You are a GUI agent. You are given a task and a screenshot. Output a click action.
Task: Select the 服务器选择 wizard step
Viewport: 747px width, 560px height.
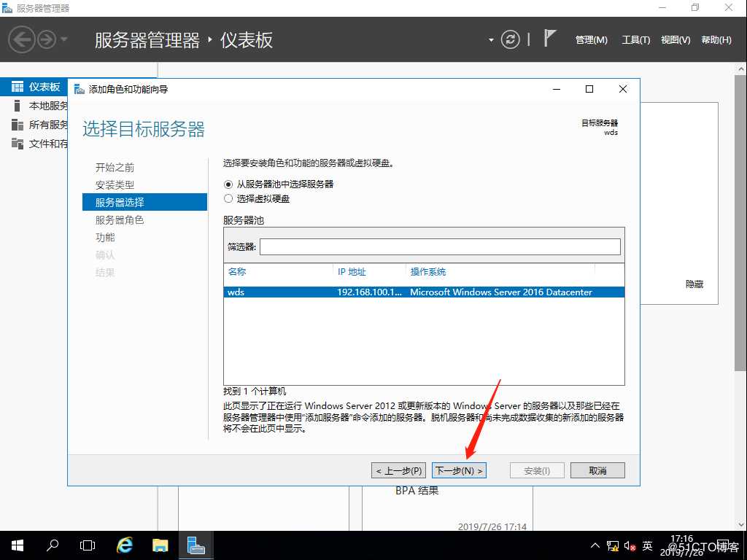coord(145,202)
